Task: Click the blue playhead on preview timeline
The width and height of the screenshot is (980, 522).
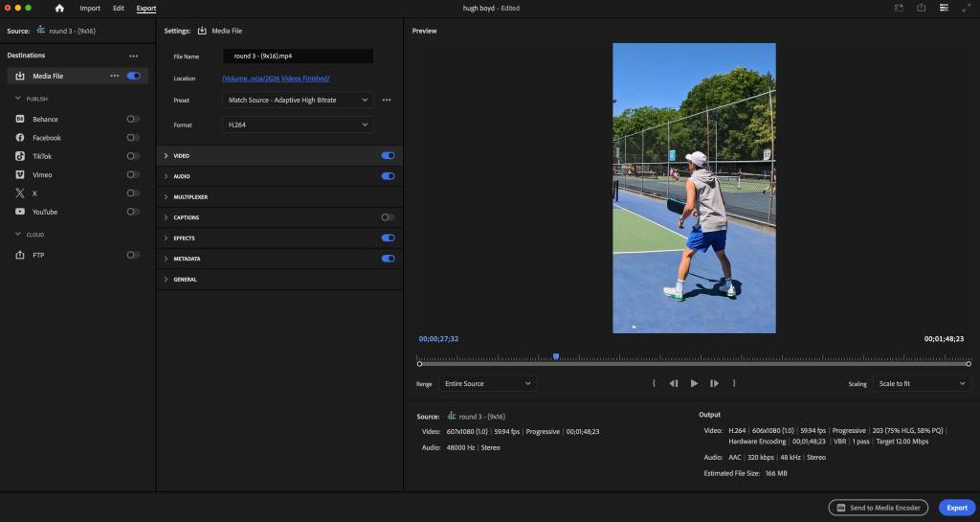Action: pyautogui.click(x=556, y=356)
